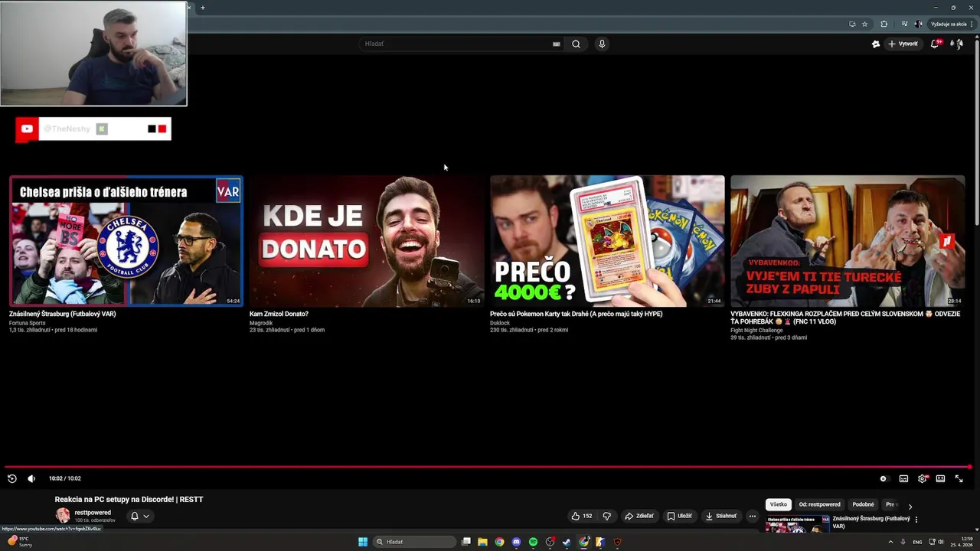Image resolution: width=980 pixels, height=551 pixels.
Task: Open the more actions three-dot menu
Action: point(752,516)
